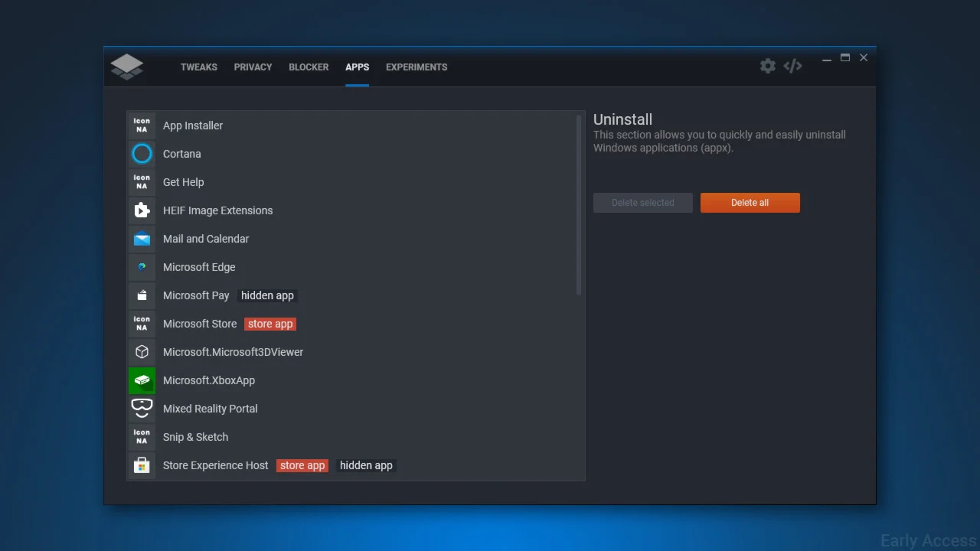This screenshot has height=551, width=980.
Task: Choose Get Help from the list
Action: (351, 182)
